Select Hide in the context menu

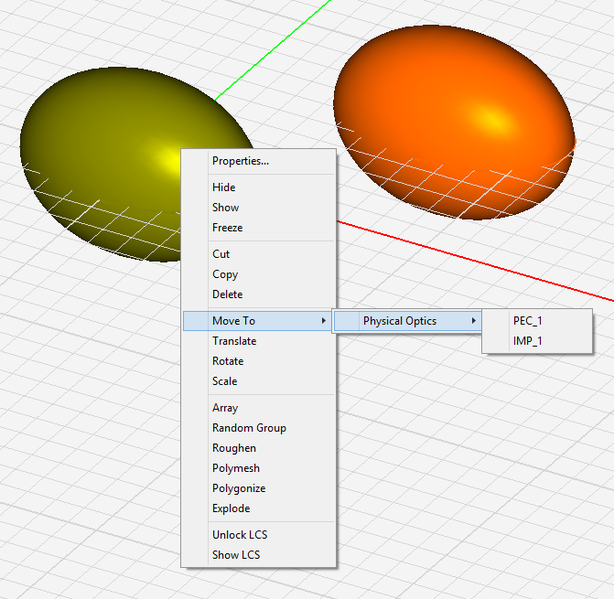coord(224,188)
